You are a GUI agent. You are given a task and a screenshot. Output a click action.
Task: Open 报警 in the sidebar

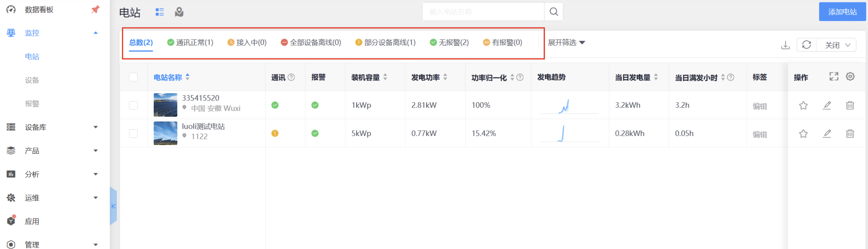point(32,104)
